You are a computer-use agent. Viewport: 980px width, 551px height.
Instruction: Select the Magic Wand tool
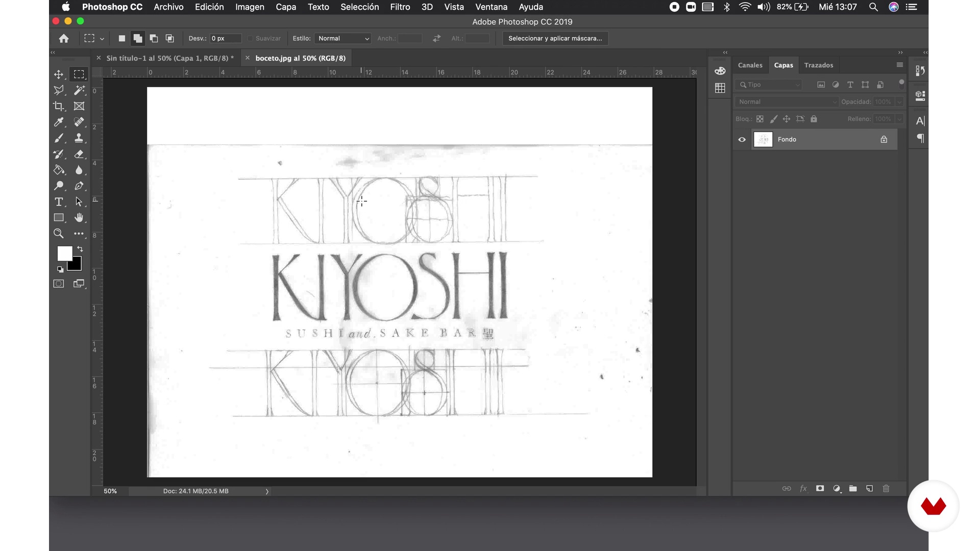tap(79, 90)
